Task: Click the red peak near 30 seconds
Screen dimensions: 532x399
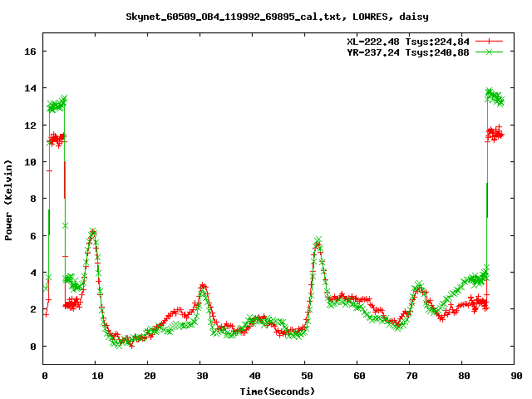Action: click(x=203, y=285)
